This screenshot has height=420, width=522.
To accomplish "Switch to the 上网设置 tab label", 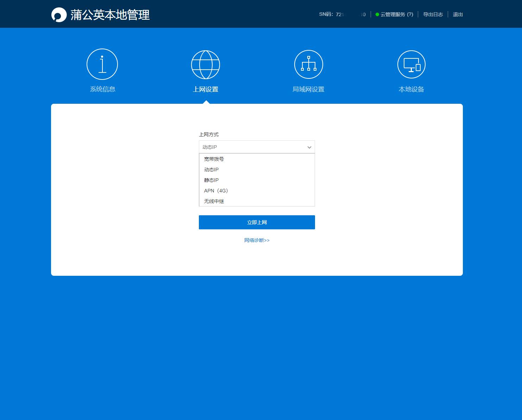I will tap(206, 89).
